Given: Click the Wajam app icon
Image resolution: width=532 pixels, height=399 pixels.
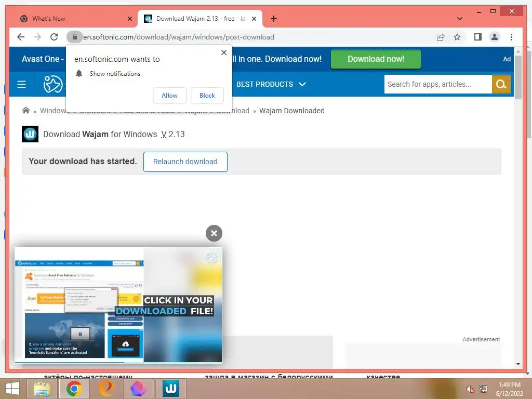Looking at the screenshot, I should click(30, 134).
